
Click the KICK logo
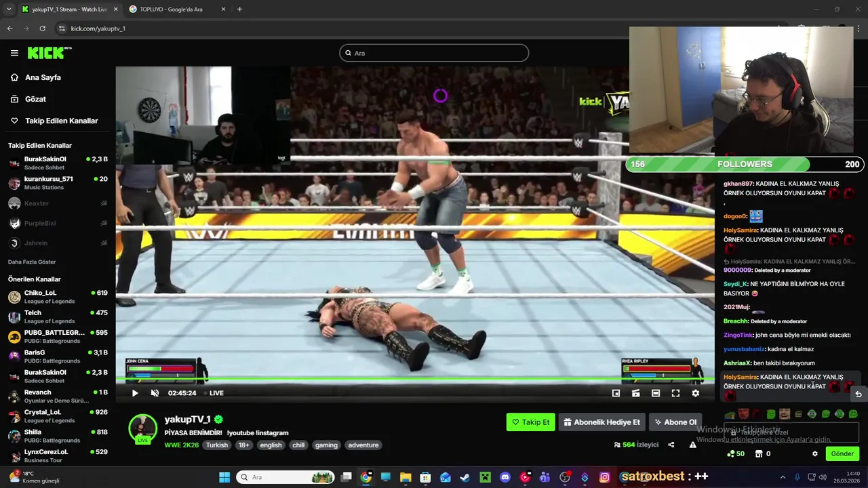(x=49, y=53)
